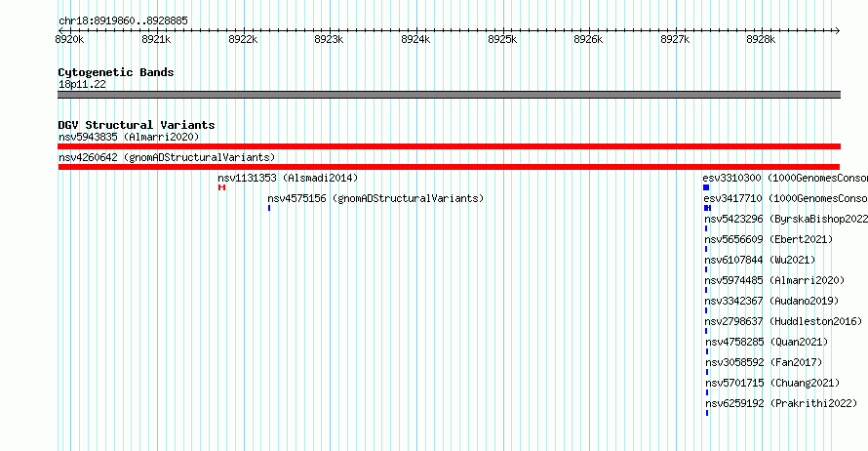Image resolution: width=868 pixels, height=451 pixels.
Task: Open nsv4758285 (Quan2021) label
Action: [x=767, y=342]
